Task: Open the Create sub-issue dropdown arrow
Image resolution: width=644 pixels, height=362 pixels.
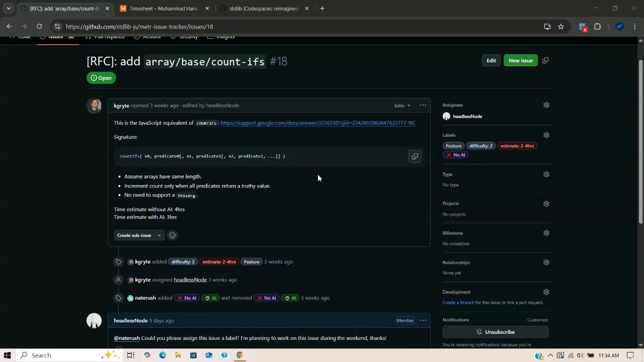Action: pos(159,235)
